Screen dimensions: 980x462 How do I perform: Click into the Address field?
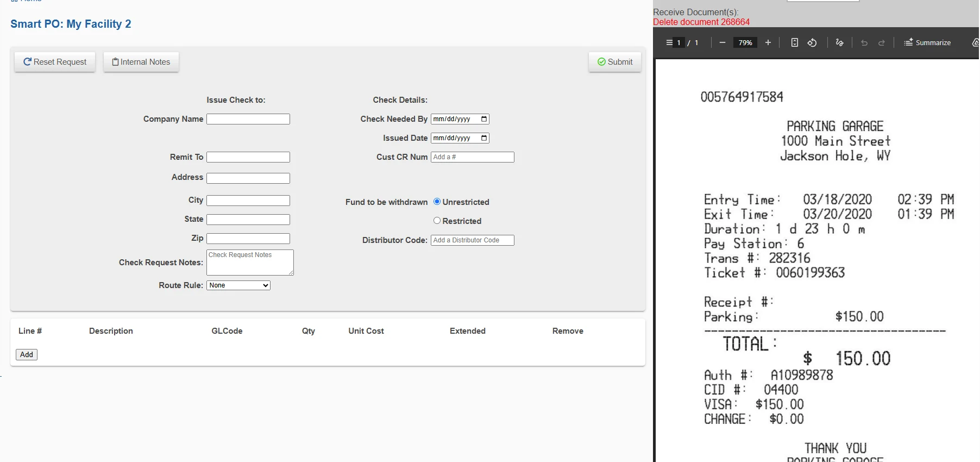[x=248, y=178]
